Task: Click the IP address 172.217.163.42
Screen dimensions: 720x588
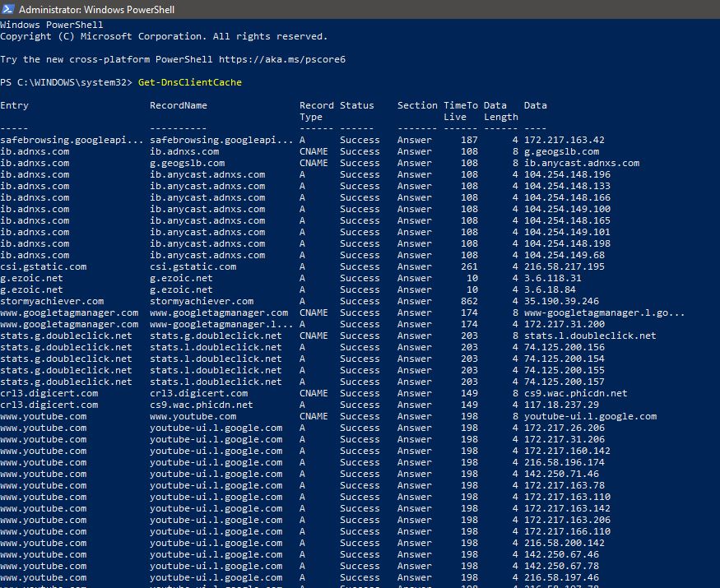Action: (566, 140)
